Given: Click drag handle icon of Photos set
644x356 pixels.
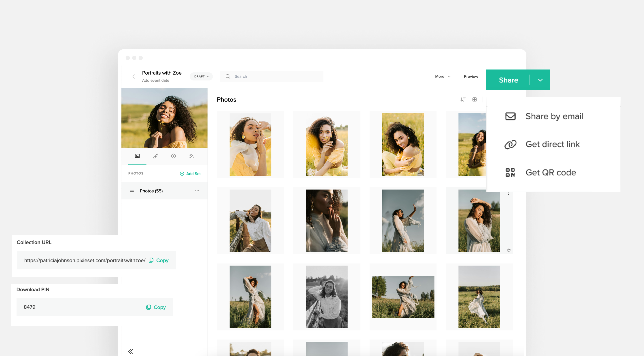Looking at the screenshot, I should 132,191.
